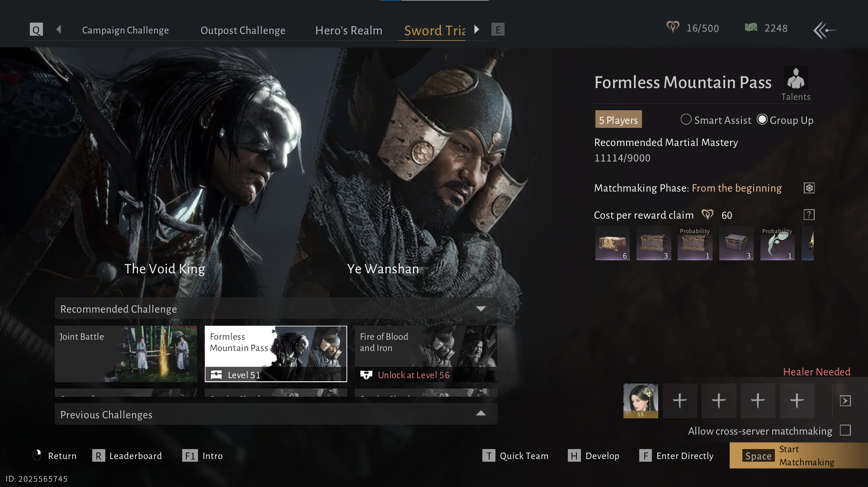The width and height of the screenshot is (868, 487).
Task: Collapse the Recommended Challenge section
Action: pos(481,309)
